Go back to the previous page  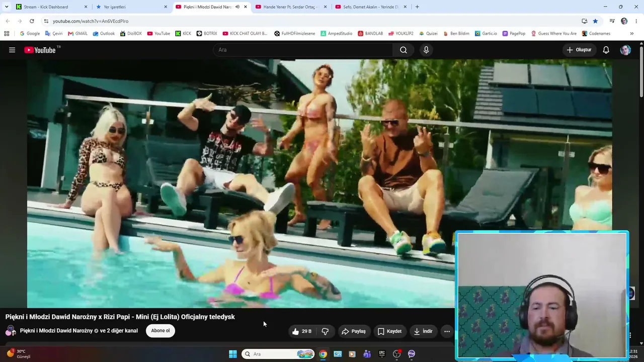click(8, 21)
